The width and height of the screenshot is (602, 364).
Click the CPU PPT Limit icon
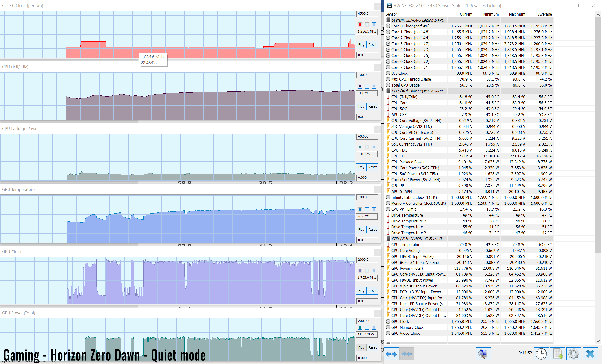tap(388, 209)
